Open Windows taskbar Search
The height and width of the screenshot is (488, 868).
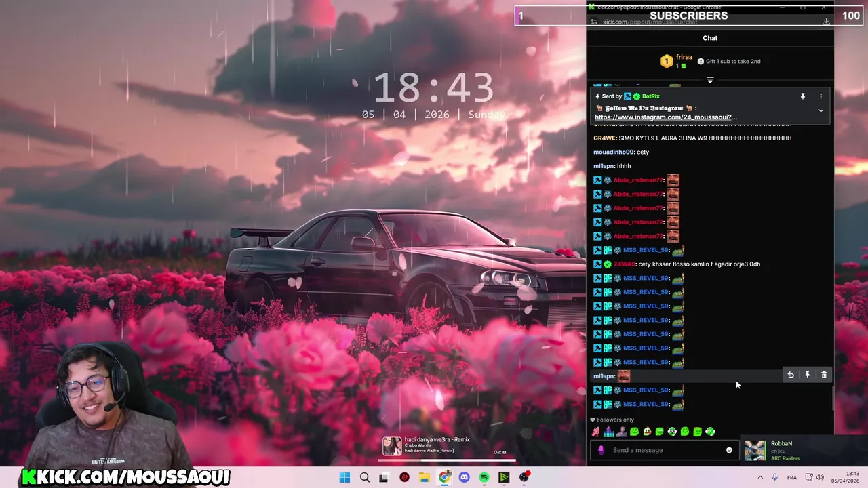point(365,477)
